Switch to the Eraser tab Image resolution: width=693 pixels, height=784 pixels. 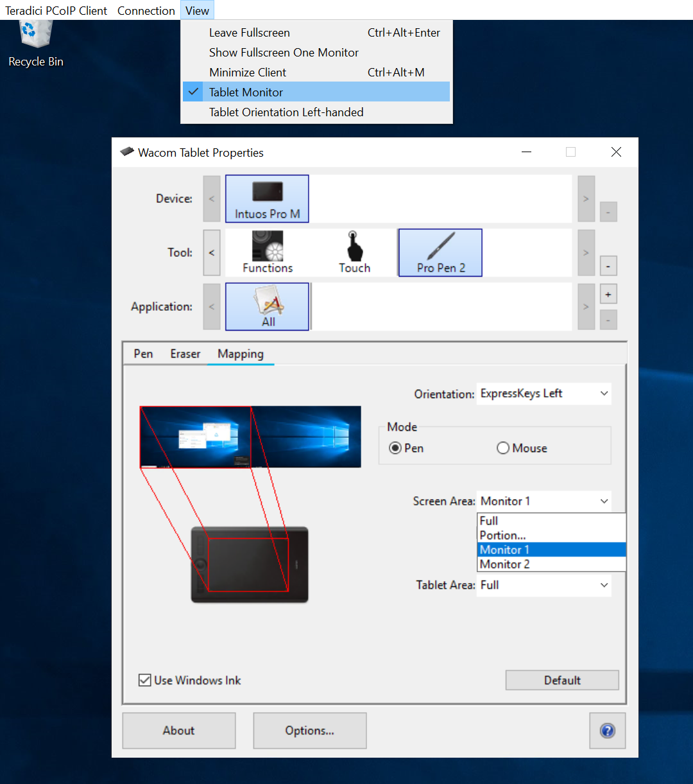click(x=185, y=354)
